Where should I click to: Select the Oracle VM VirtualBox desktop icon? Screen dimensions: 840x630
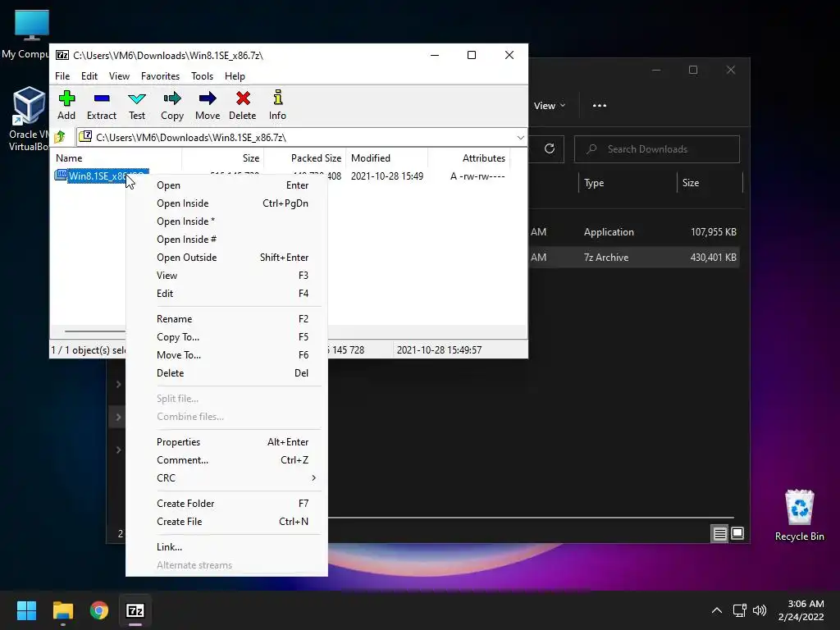click(x=28, y=119)
